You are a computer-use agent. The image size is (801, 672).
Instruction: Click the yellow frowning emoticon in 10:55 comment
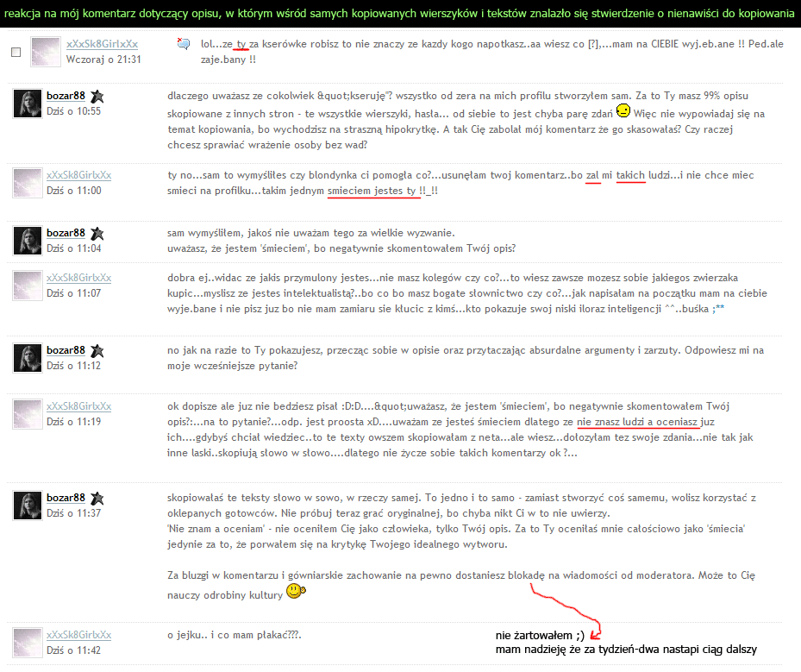(x=623, y=113)
